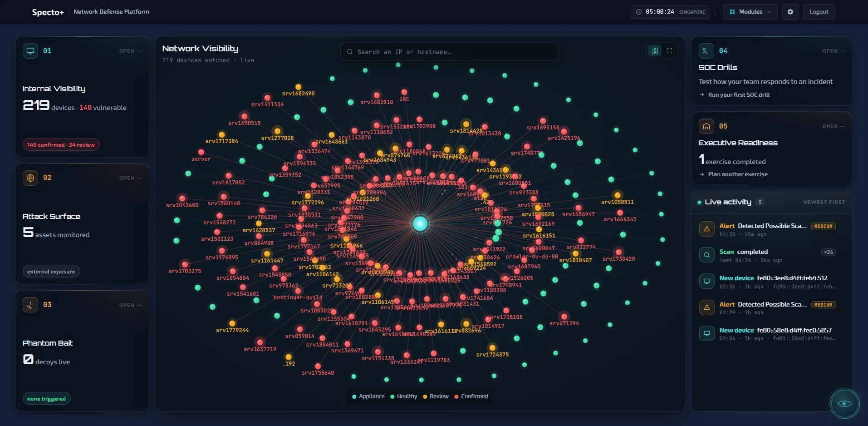This screenshot has height=426, width=868.
Task: Open alert icon at 02:29 entry
Action: click(706, 307)
